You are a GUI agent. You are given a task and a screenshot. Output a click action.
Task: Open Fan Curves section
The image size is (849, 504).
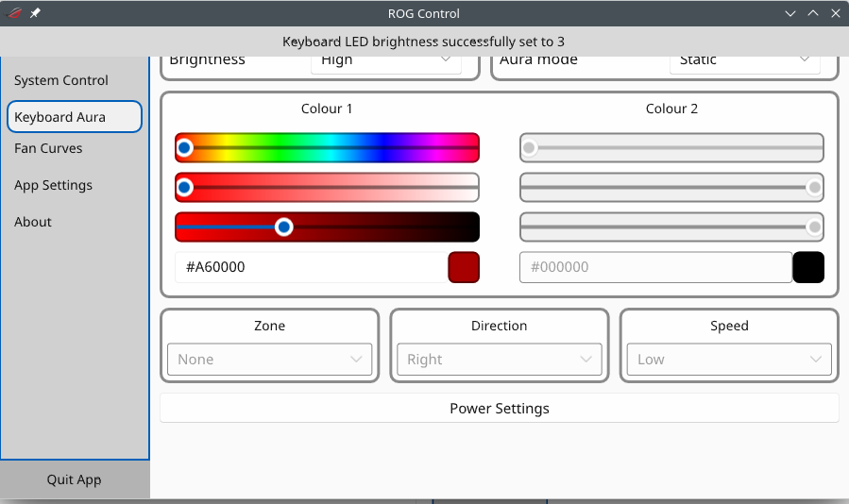click(x=48, y=148)
